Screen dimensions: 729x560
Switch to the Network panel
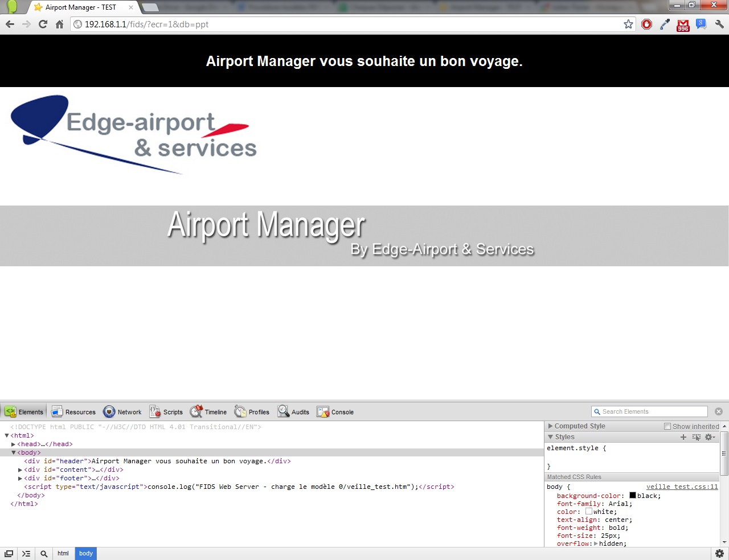click(122, 412)
